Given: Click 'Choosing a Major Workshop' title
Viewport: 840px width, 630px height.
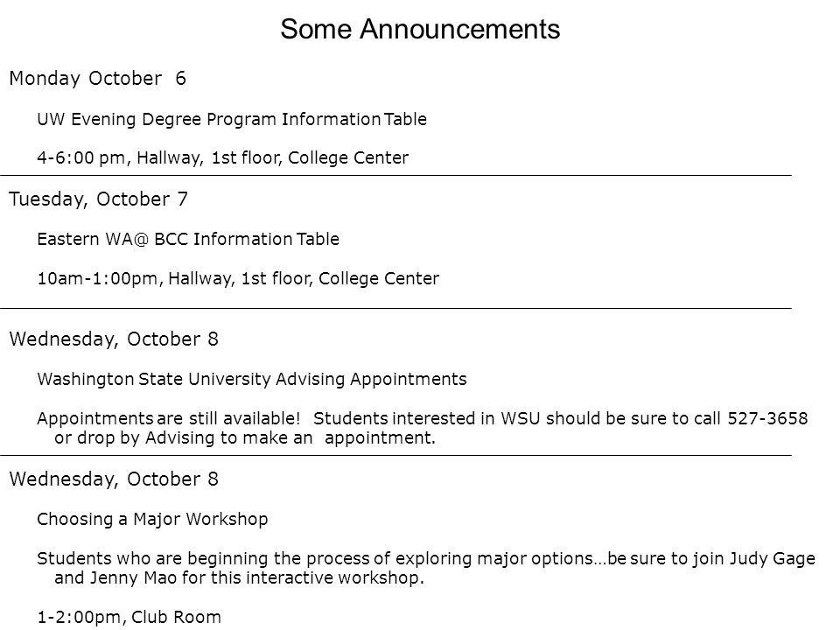Looking at the screenshot, I should click(152, 519).
